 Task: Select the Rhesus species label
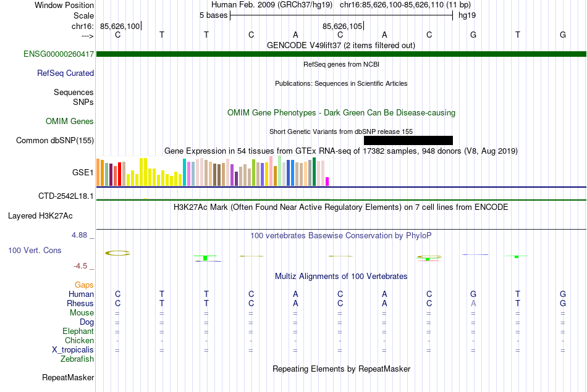[80, 303]
